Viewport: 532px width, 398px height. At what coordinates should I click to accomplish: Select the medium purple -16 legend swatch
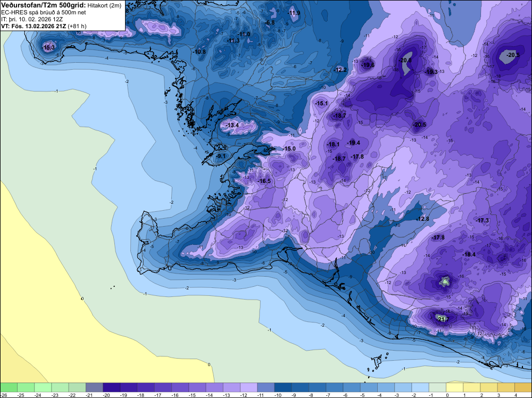(x=180, y=387)
